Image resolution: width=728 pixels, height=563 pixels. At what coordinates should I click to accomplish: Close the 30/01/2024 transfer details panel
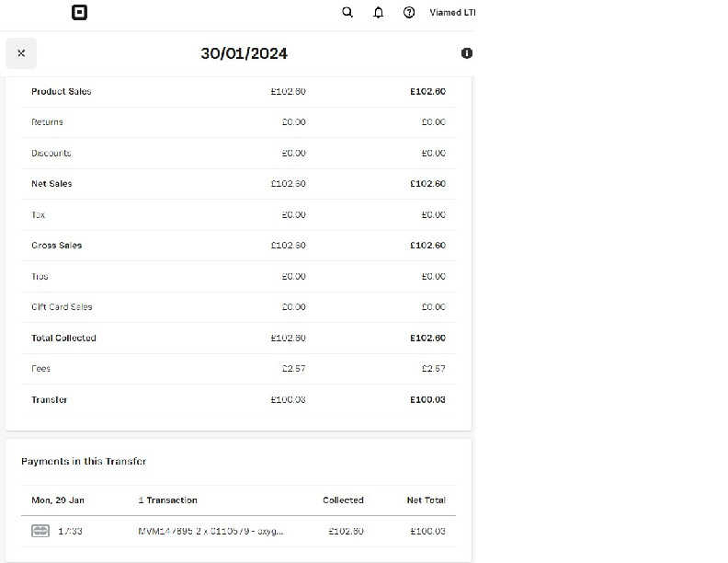[21, 53]
